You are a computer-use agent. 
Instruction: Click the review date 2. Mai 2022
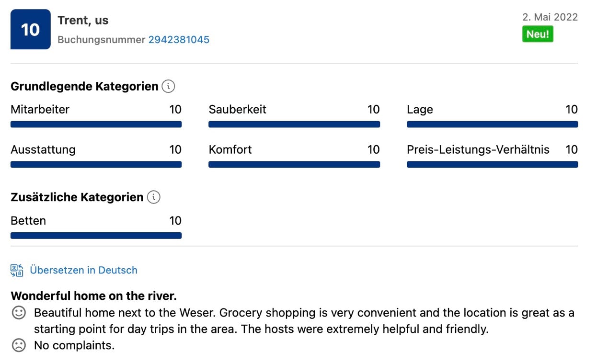pyautogui.click(x=550, y=17)
